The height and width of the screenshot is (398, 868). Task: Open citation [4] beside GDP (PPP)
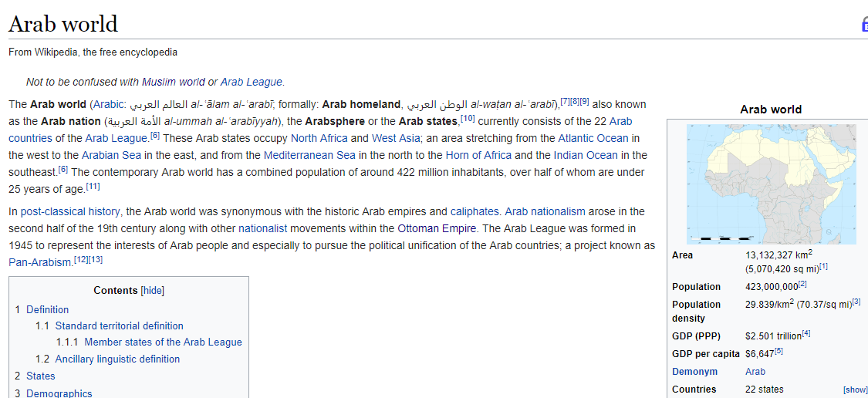[806, 333]
